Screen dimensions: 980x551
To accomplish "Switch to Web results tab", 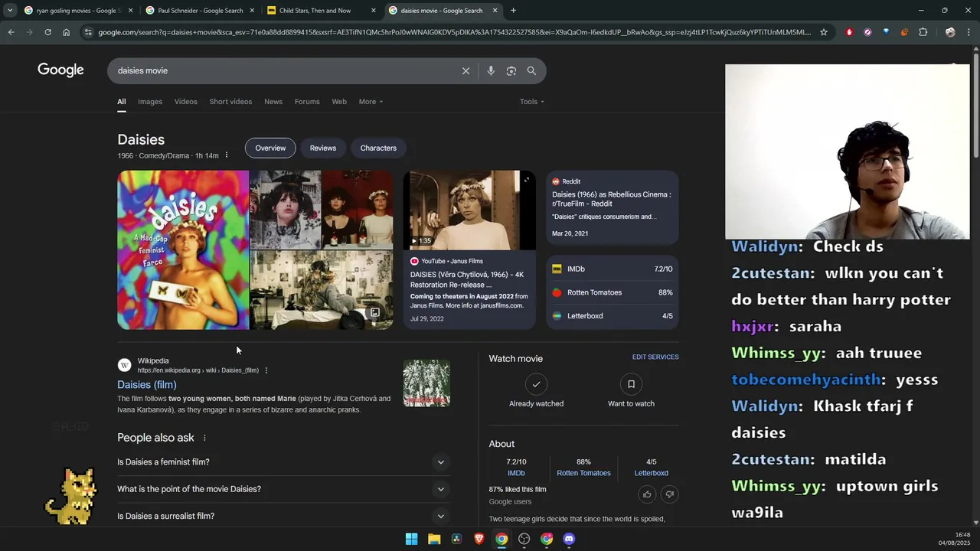I will click(x=339, y=102).
